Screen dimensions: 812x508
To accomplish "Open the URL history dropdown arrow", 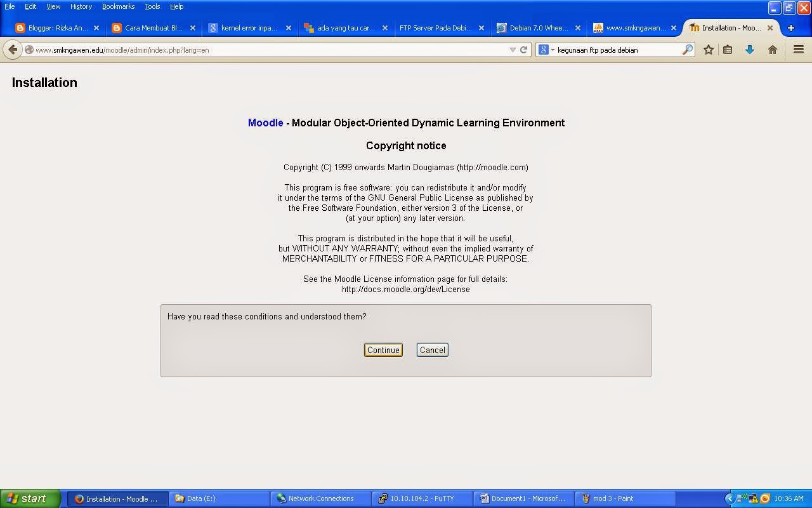I will [x=513, y=50].
